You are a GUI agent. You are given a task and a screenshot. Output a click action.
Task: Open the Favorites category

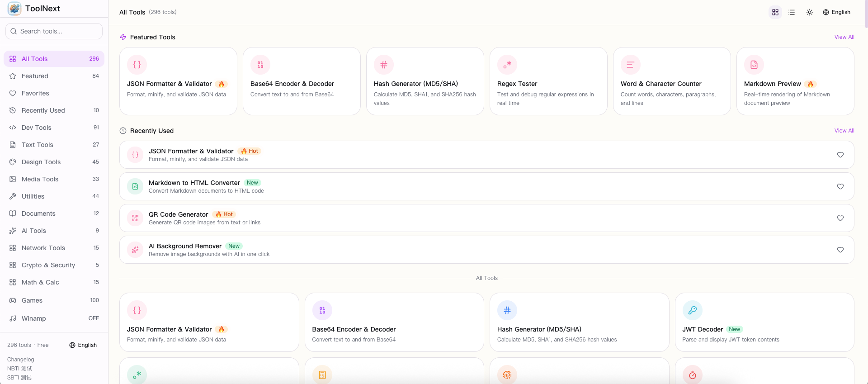54,93
